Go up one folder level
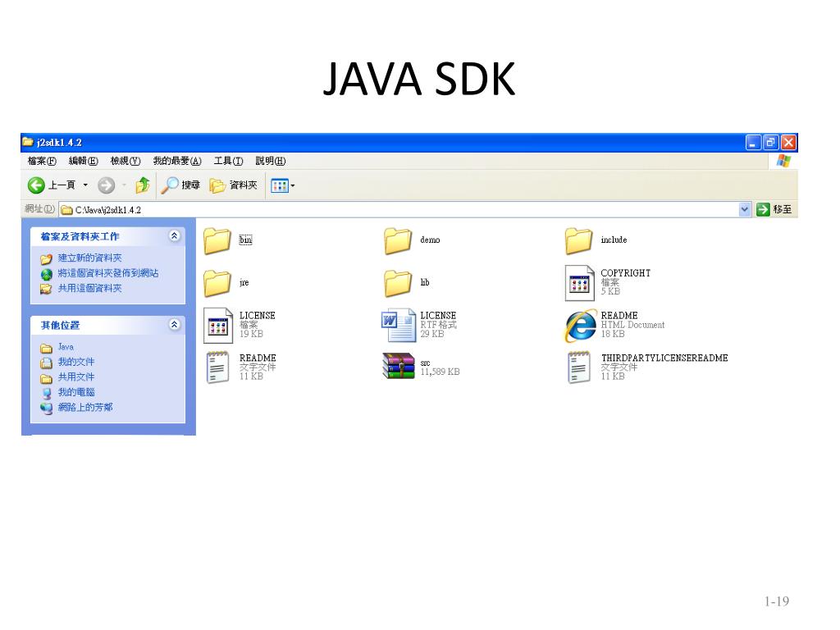This screenshot has width=840, height=630. click(143, 185)
